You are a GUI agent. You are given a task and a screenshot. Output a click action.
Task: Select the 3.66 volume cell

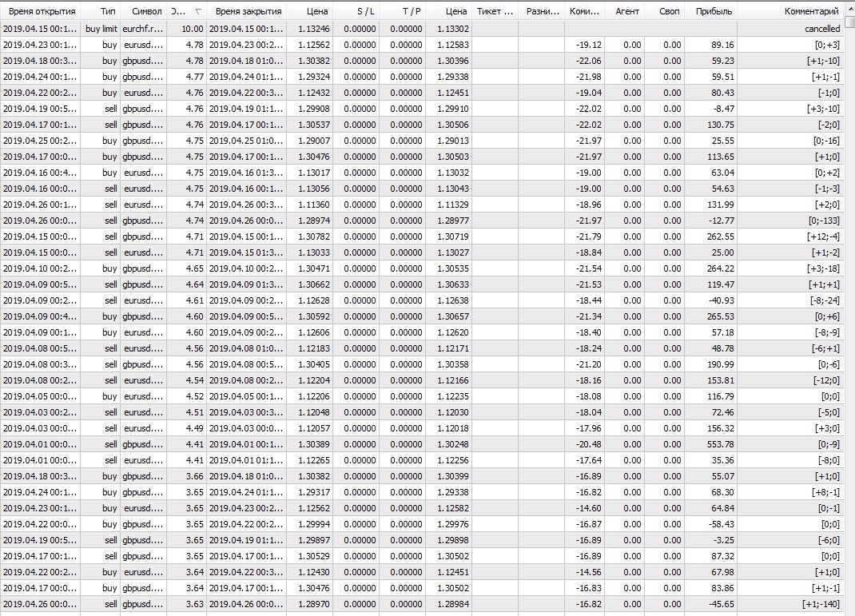click(186, 476)
